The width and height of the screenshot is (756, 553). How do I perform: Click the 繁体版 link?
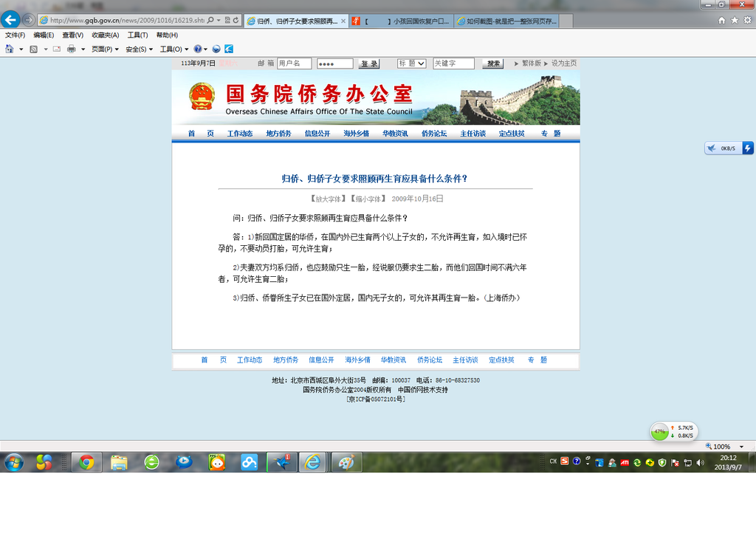[532, 63]
